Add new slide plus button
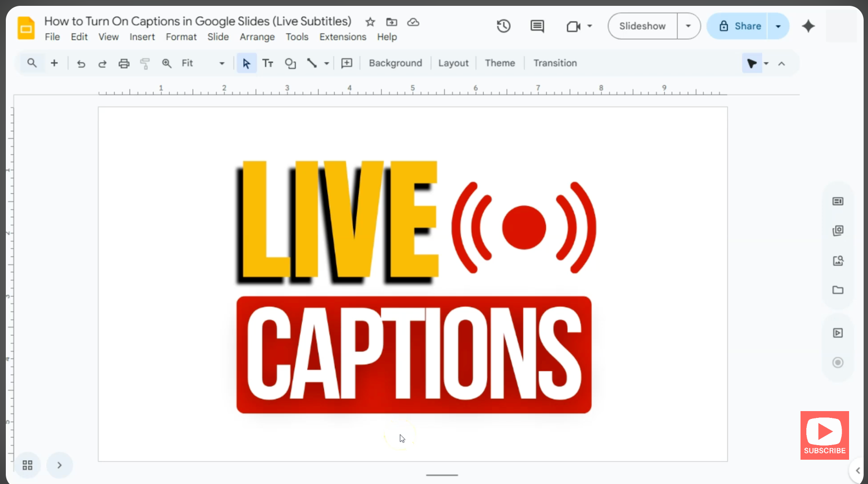Image resolution: width=868 pixels, height=484 pixels. point(54,63)
